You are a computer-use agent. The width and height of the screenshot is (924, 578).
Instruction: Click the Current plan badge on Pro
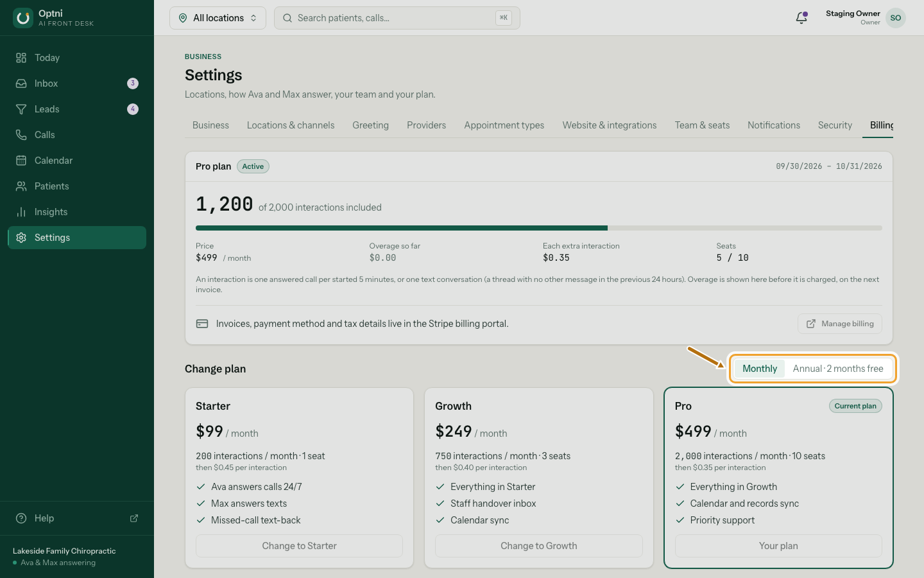[855, 406]
